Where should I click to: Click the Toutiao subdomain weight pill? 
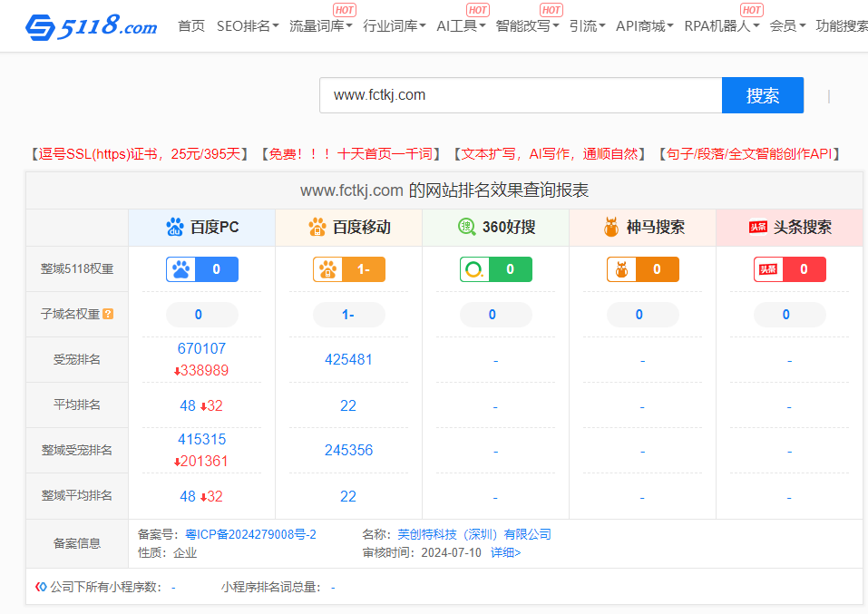[x=790, y=315]
